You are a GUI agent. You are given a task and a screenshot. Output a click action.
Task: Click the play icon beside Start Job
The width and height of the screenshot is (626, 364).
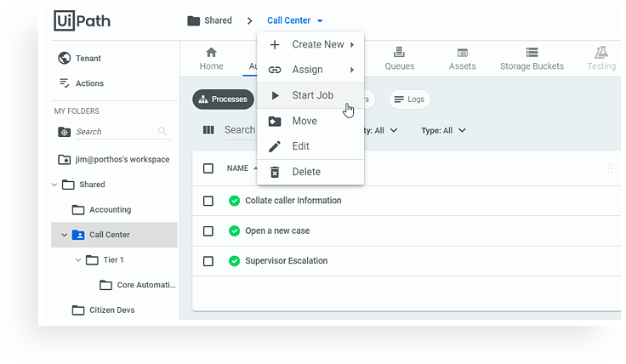click(x=275, y=95)
